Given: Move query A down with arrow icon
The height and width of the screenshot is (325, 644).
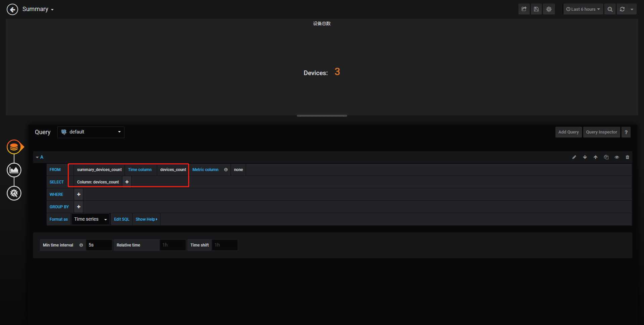Looking at the screenshot, I should tap(585, 157).
